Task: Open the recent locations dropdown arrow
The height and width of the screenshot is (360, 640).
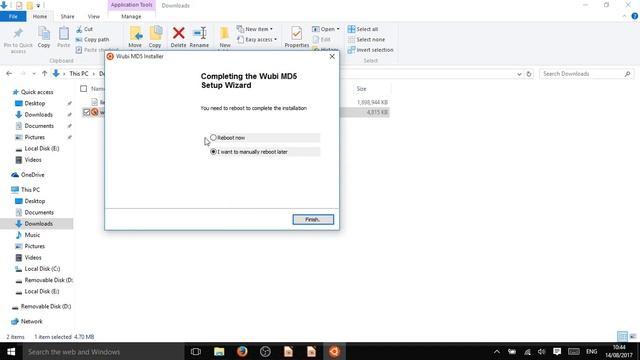Action: click(x=34, y=74)
